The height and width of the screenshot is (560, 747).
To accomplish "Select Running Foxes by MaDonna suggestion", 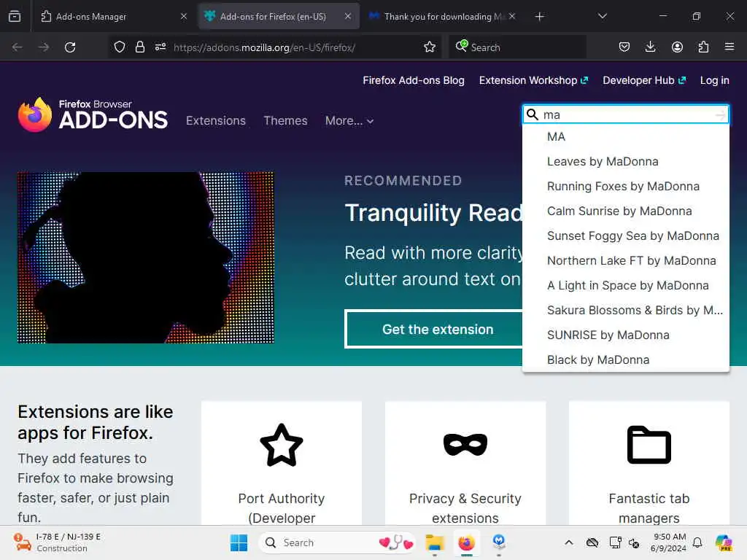I will click(x=625, y=186).
